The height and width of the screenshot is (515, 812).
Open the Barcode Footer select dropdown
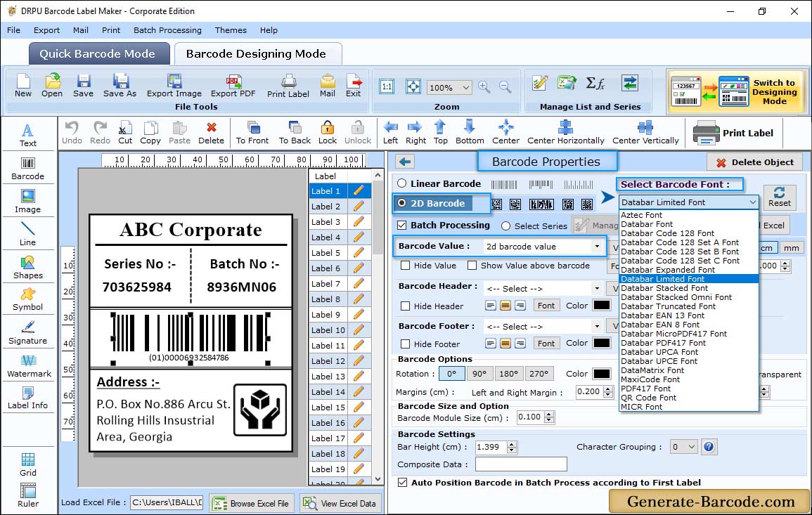597,326
